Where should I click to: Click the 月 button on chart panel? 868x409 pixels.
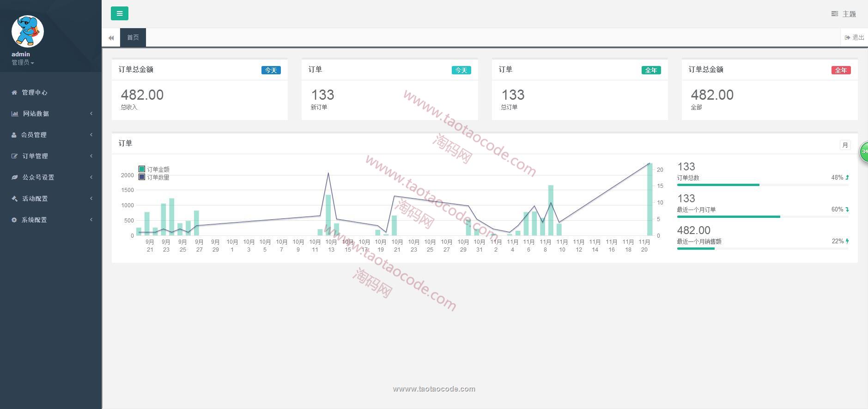coord(845,145)
